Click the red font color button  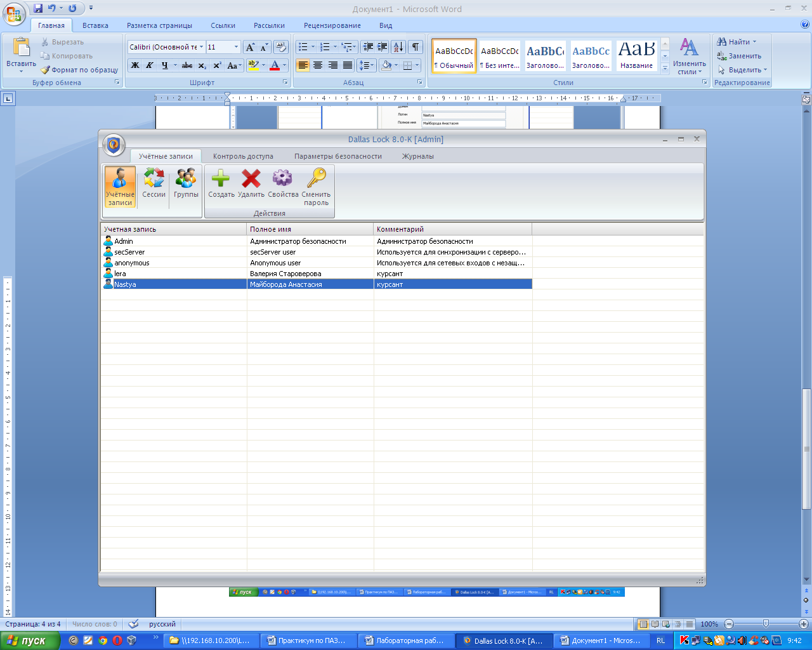[x=275, y=65]
